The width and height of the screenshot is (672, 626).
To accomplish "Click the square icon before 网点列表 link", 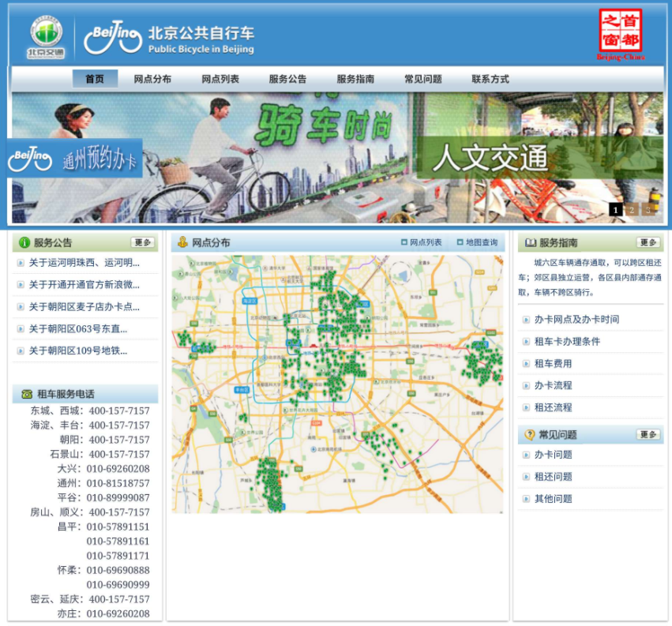I will (x=404, y=242).
